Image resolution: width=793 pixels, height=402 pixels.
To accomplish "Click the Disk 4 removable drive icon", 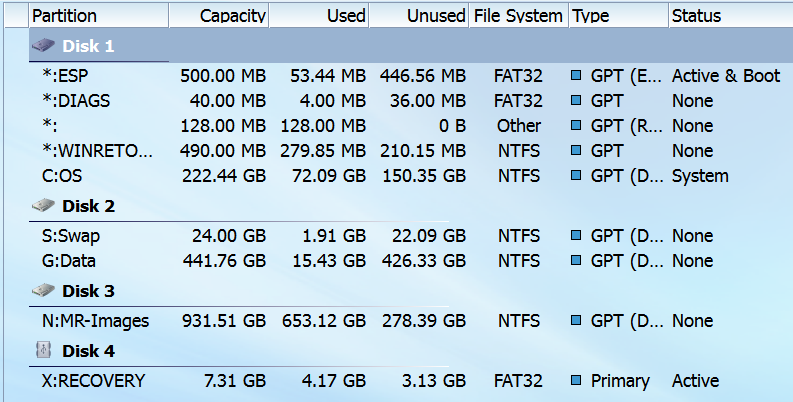I will tap(43, 351).
